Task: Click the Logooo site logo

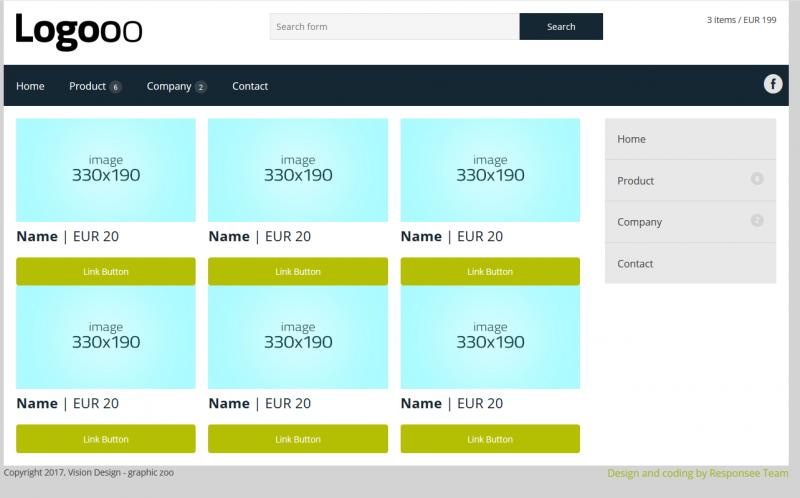Action: (79, 31)
